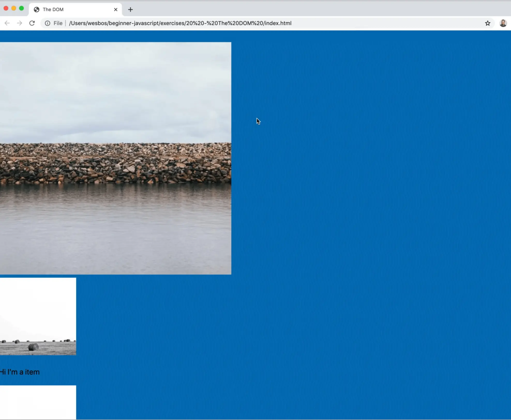Minimize window with the yellow button

pyautogui.click(x=14, y=8)
